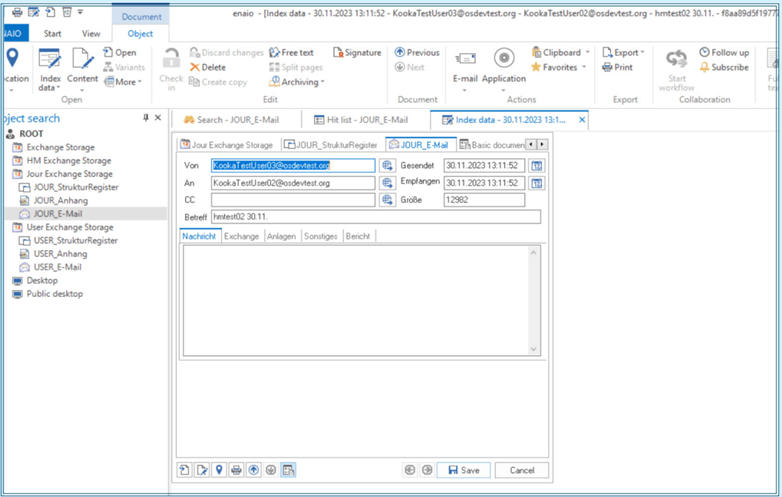The image size is (782, 497).
Task: Click into the Größe field
Action: click(x=484, y=200)
